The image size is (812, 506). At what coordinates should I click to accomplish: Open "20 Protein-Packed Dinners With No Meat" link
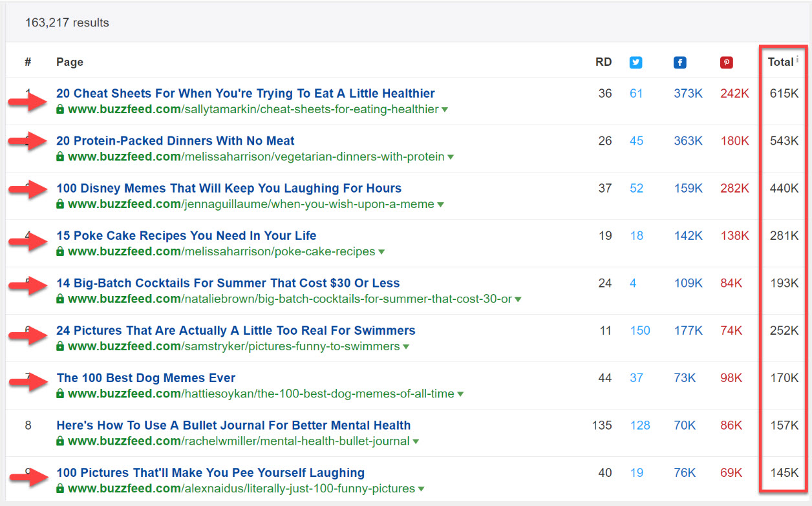(175, 141)
